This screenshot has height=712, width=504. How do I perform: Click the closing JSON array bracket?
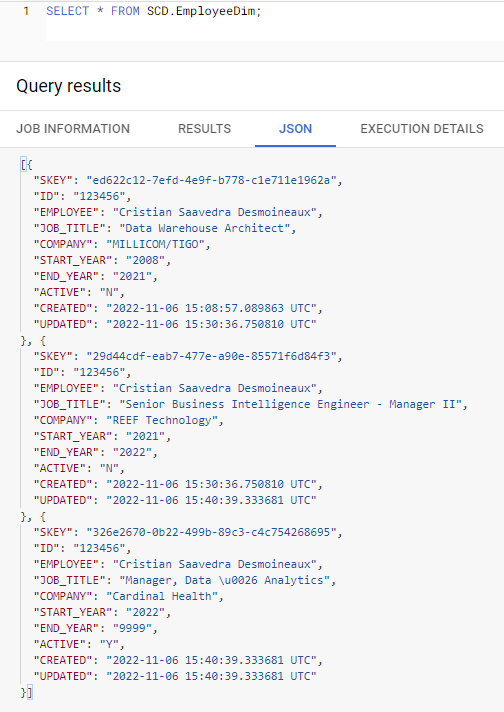(x=30, y=692)
